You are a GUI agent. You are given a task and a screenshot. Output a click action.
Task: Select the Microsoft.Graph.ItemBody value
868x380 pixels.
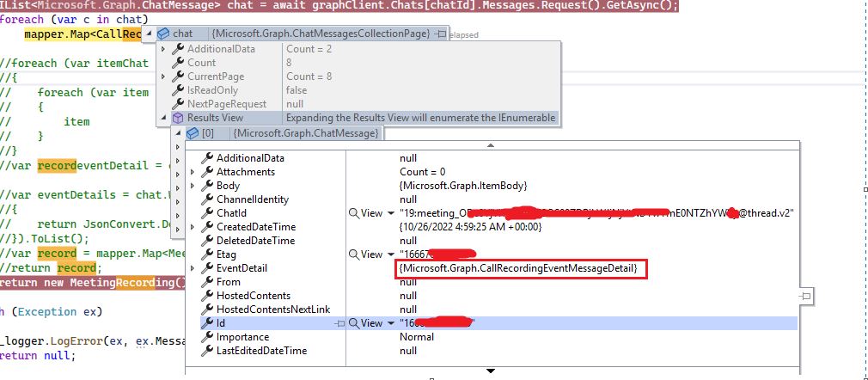coord(463,186)
